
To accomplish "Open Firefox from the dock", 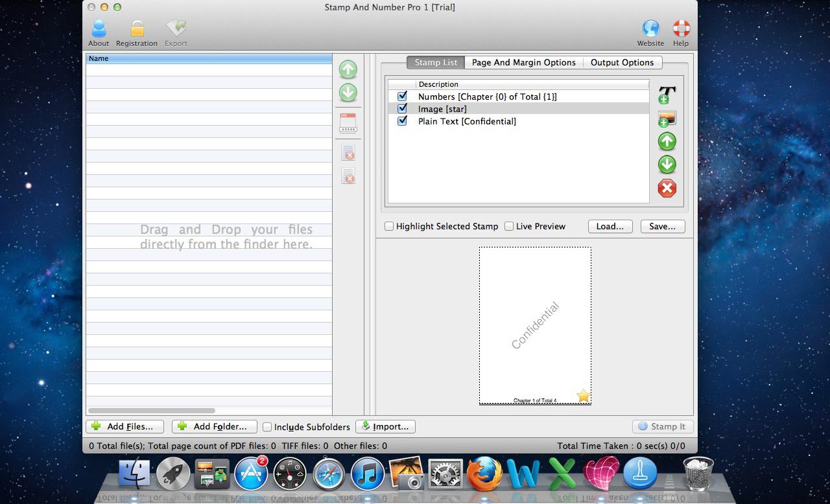I will pyautogui.click(x=484, y=474).
